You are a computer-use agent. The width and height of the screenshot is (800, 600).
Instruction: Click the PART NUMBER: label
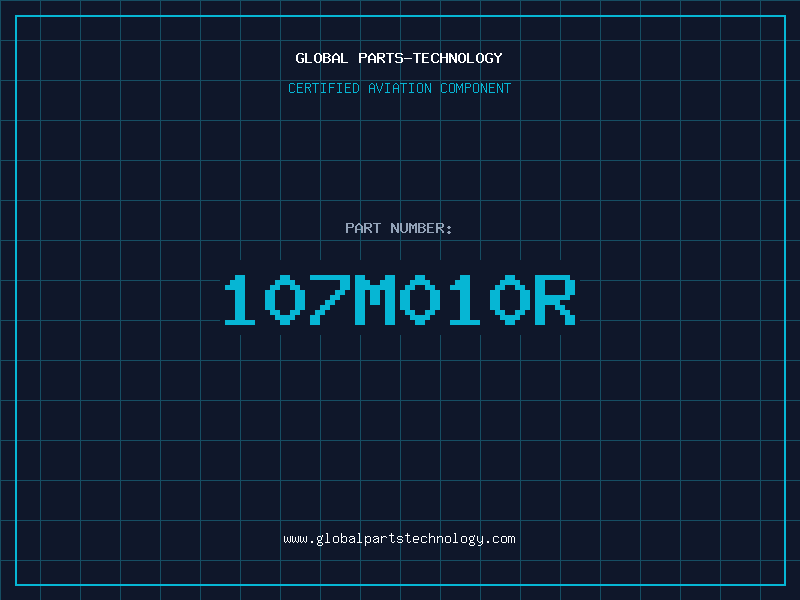(x=399, y=228)
